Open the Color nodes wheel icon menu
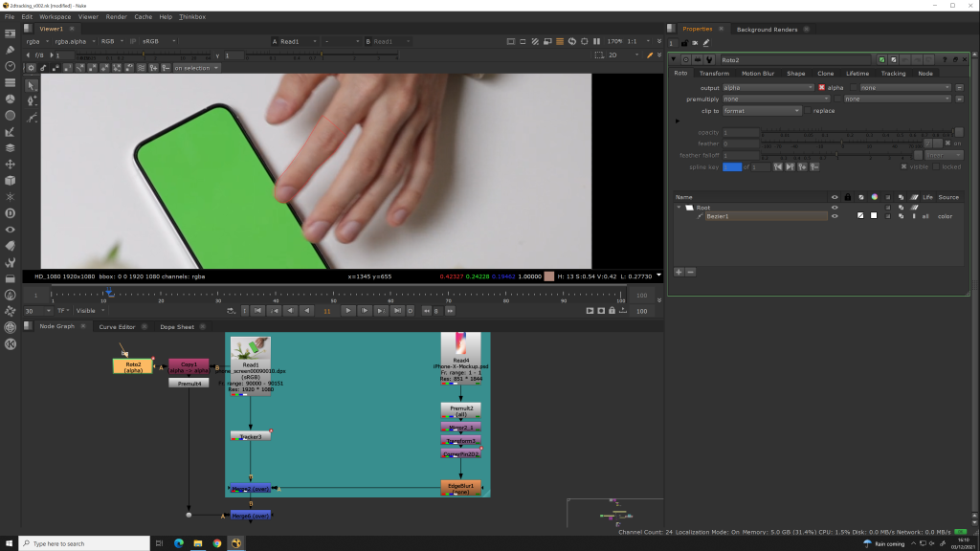This screenshot has height=551, width=980. point(10,99)
